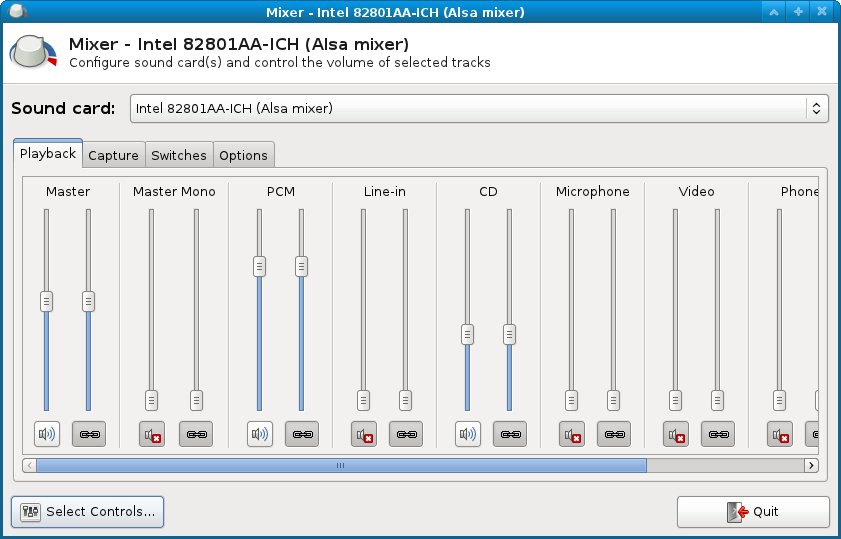Click the Master channel label
This screenshot has width=841, height=539.
[x=68, y=191]
